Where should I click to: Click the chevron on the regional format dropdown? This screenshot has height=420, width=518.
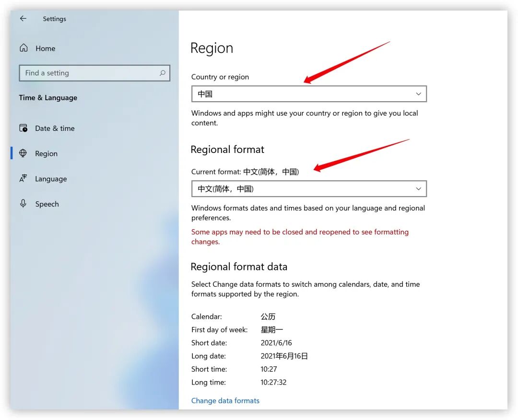pos(418,188)
